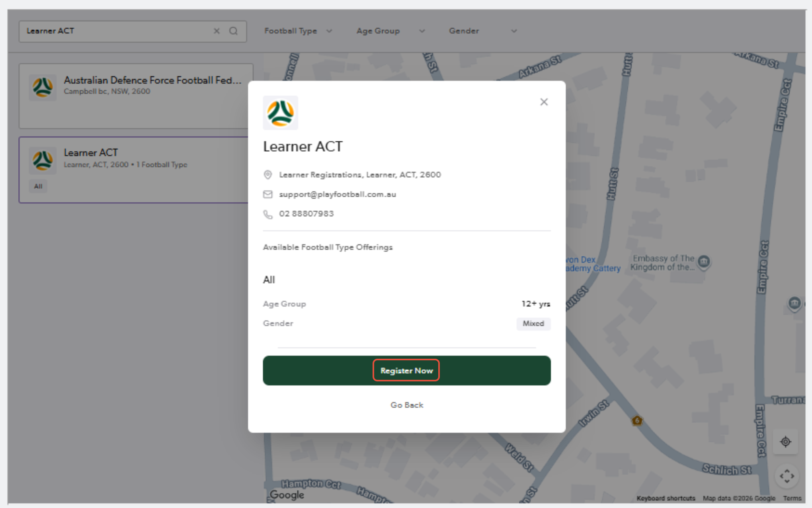Open the map Terms link

click(792, 498)
